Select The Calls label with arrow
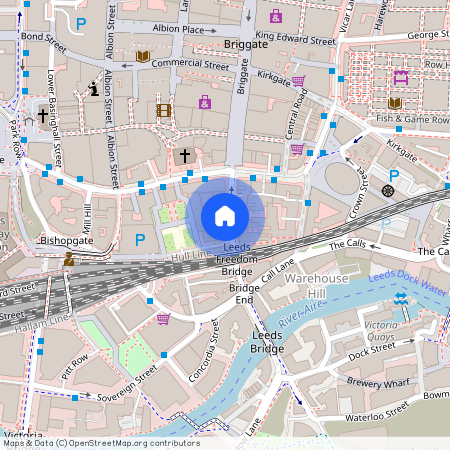 tap(347, 244)
